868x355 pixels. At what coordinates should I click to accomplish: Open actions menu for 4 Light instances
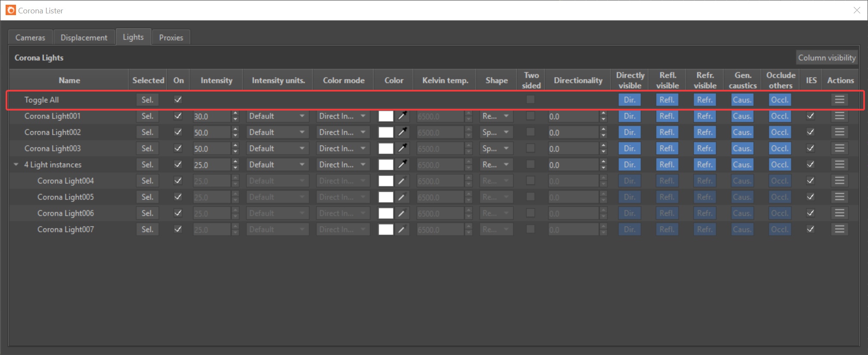pyautogui.click(x=839, y=165)
